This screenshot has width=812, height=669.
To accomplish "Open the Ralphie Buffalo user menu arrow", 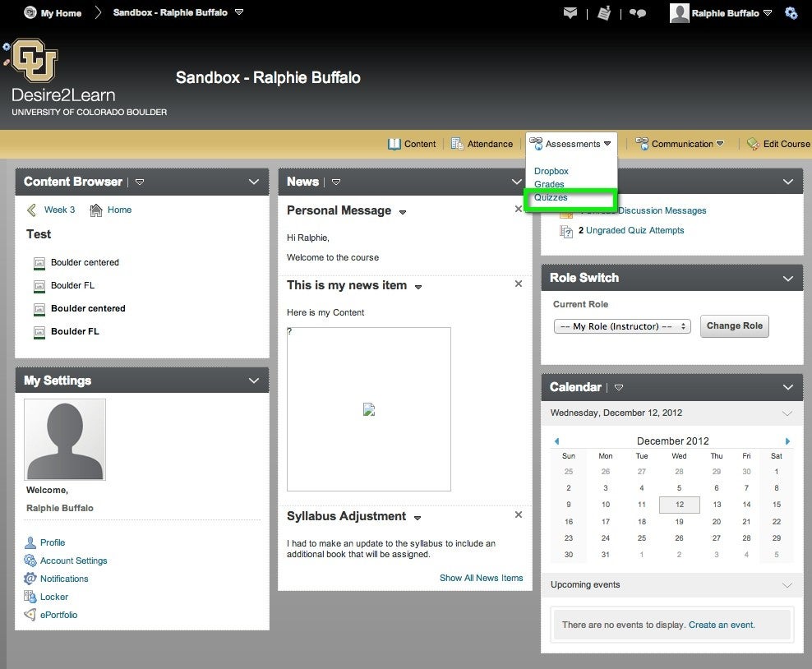I will click(768, 13).
